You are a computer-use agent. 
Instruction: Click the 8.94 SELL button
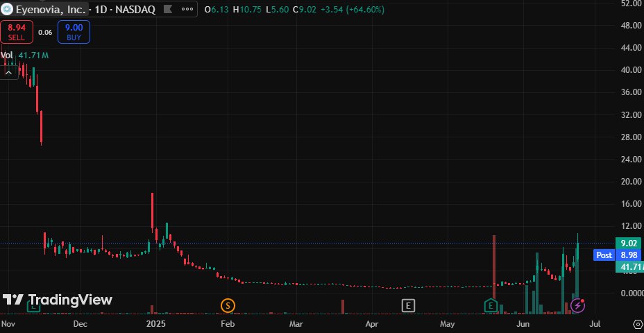(17, 32)
